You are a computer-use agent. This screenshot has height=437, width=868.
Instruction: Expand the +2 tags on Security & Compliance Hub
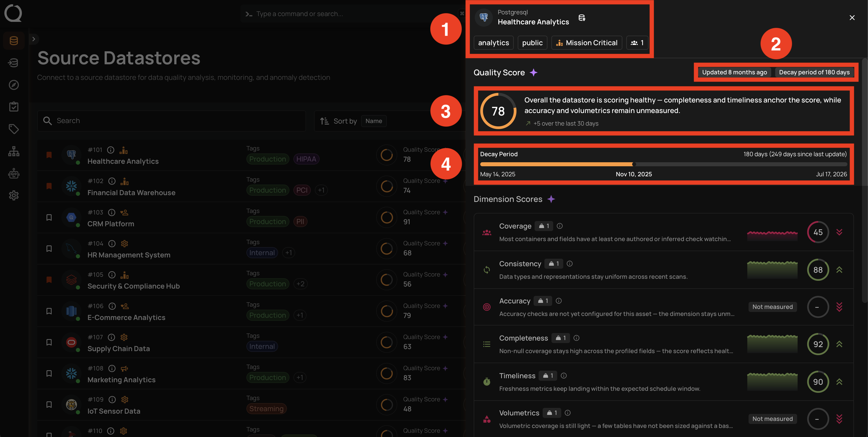[x=300, y=284]
